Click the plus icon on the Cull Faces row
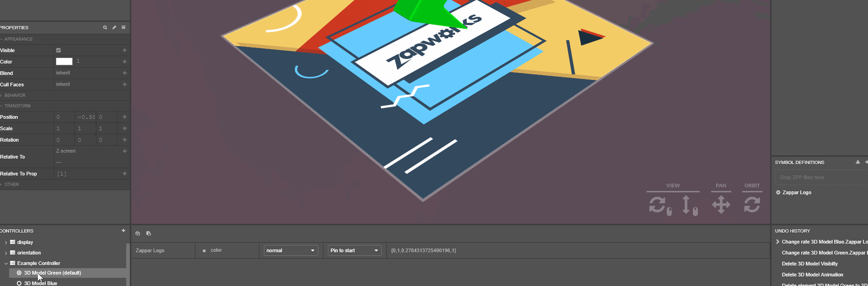The height and width of the screenshot is (286, 868). [x=124, y=85]
